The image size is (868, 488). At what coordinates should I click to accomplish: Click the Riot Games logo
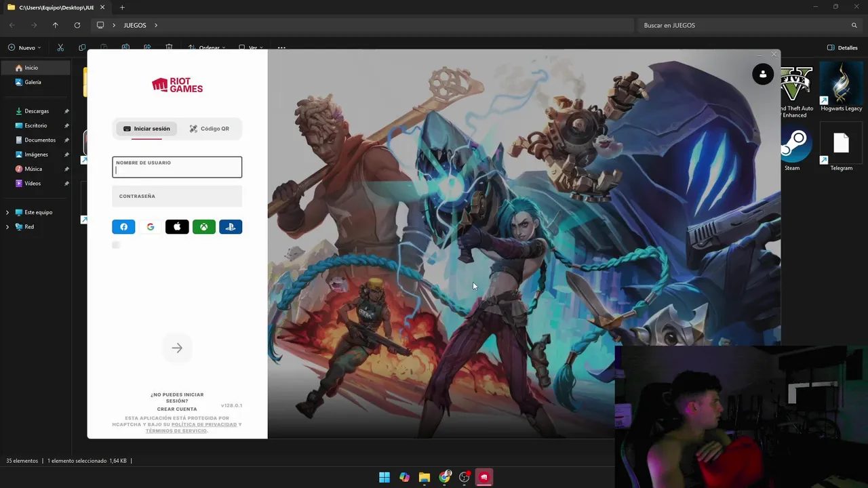click(177, 85)
